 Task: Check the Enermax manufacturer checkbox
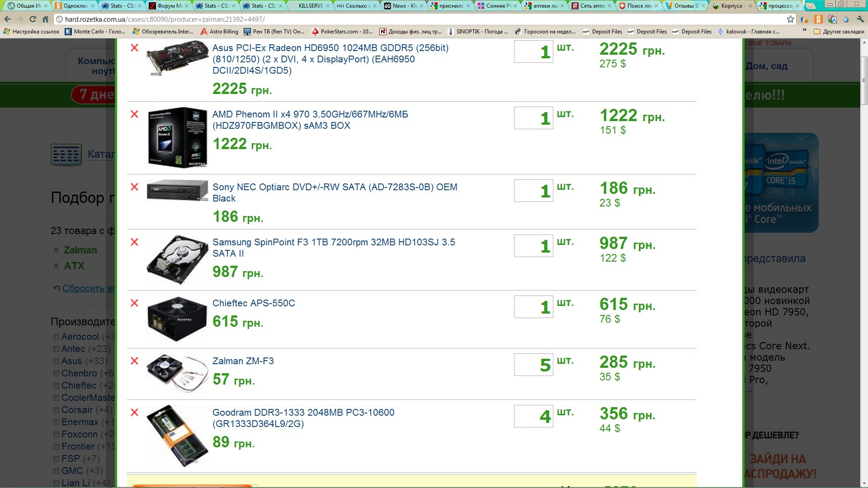(57, 422)
